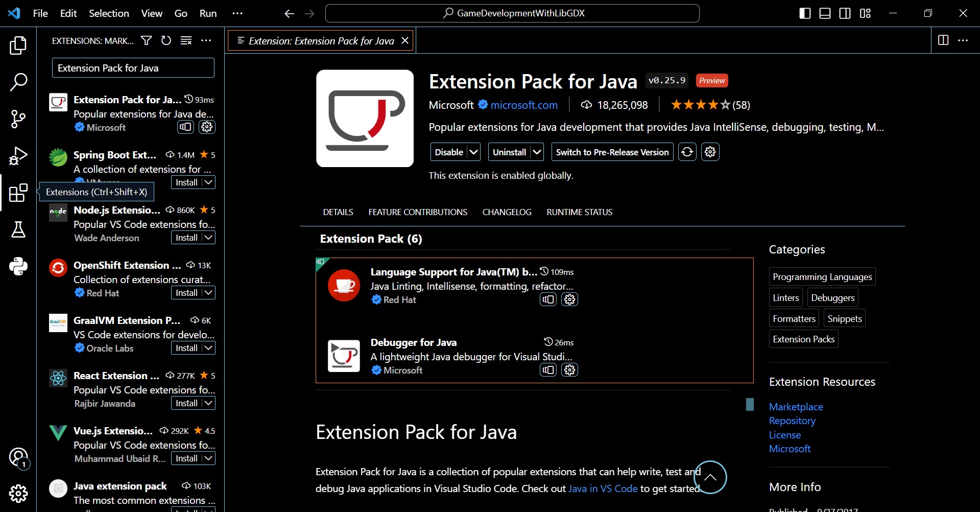Toggle the bottom panel visibility
The image size is (980, 512).
pyautogui.click(x=824, y=13)
